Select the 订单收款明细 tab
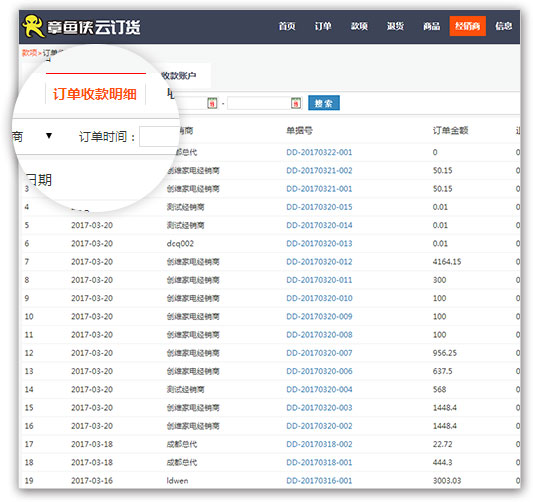 94,94
